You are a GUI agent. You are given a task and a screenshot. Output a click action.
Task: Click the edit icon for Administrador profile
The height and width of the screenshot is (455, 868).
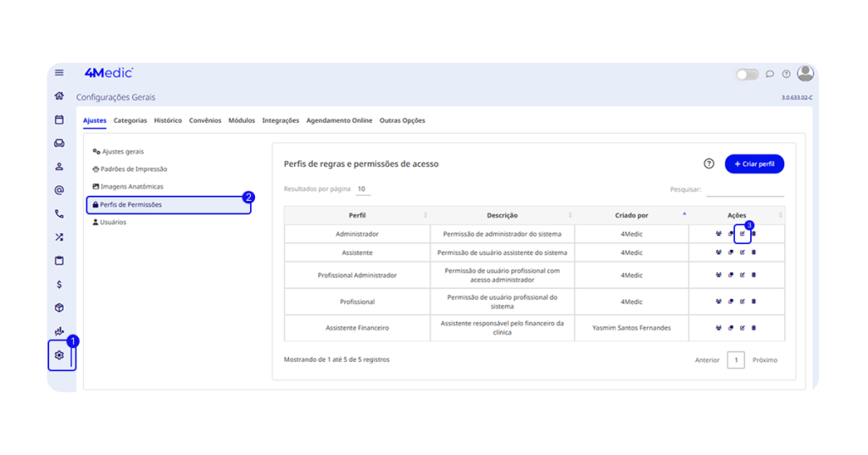pyautogui.click(x=742, y=234)
